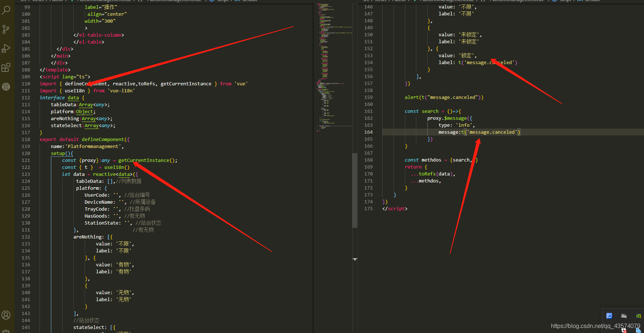
Task: Click the 'StationState' property line
Action: pos(123,223)
